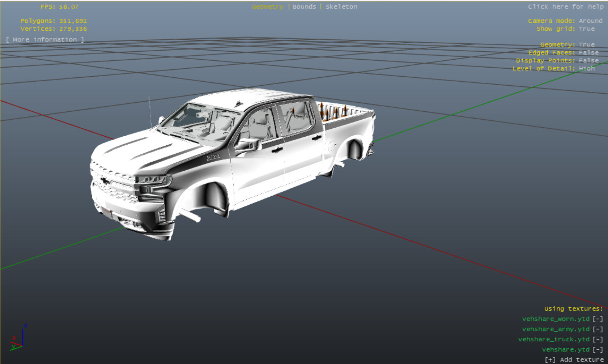Enable Display Points option
608x364 pixels.
588,61
